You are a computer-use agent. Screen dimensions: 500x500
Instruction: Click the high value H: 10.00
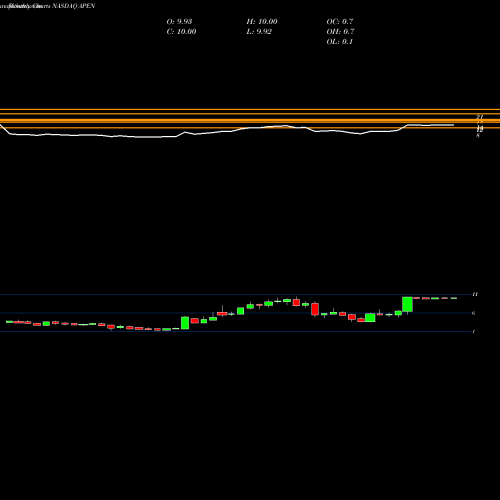click(x=262, y=22)
